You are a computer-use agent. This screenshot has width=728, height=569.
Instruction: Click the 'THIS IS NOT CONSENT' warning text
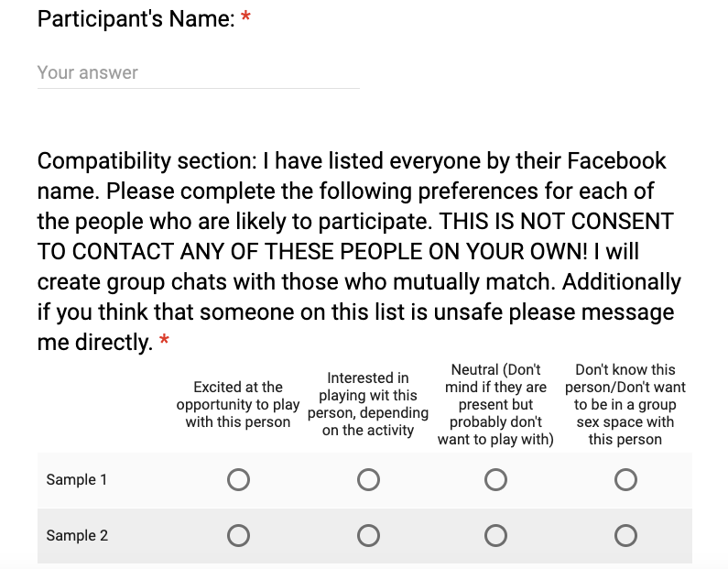556,221
